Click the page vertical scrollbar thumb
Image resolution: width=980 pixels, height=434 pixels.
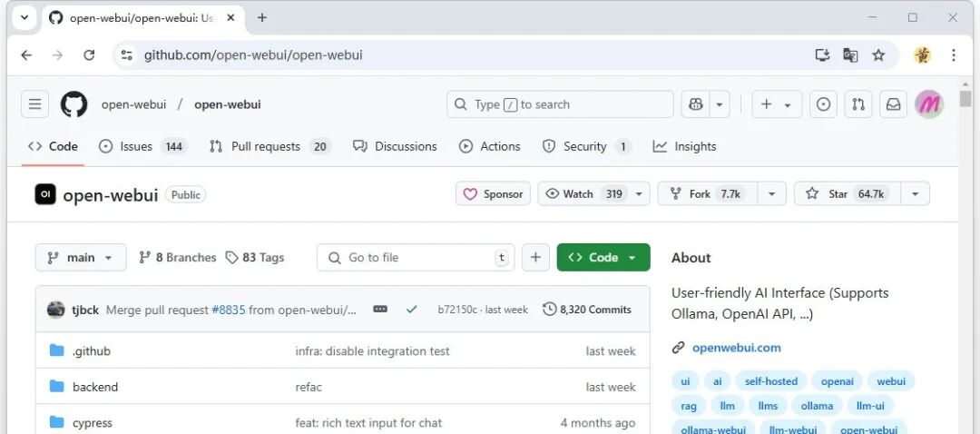point(965,98)
